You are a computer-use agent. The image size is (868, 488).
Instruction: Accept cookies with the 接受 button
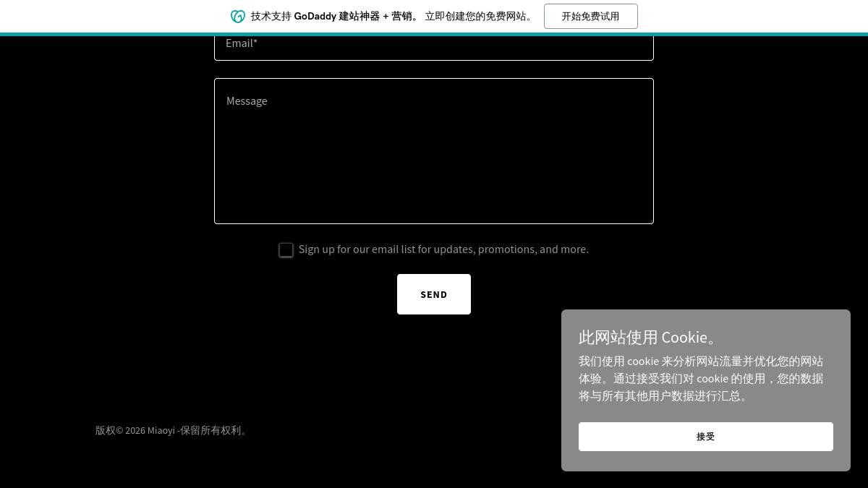click(706, 437)
